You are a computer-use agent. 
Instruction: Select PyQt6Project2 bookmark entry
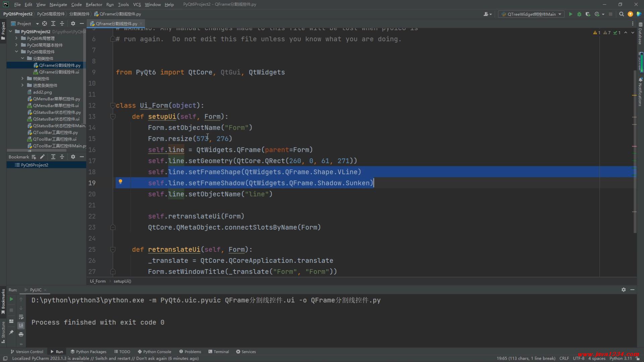32,165
